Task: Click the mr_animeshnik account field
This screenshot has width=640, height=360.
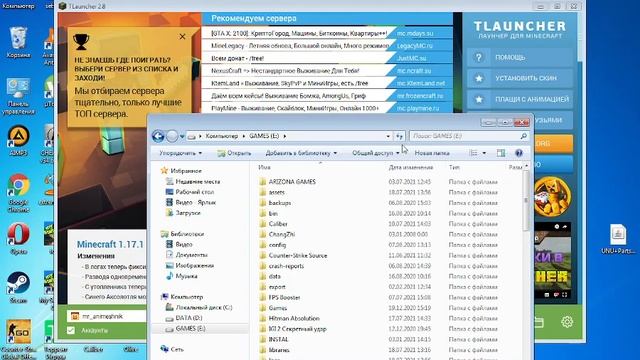Action: click(107, 316)
